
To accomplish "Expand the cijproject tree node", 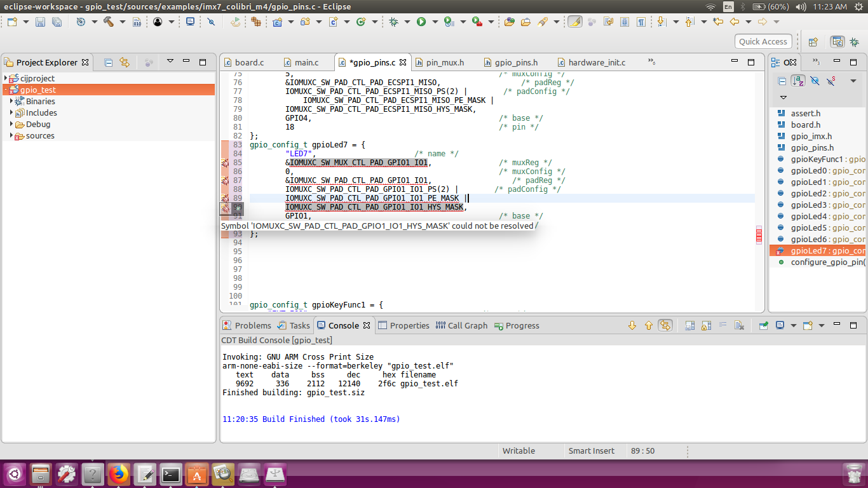I will (x=6, y=78).
